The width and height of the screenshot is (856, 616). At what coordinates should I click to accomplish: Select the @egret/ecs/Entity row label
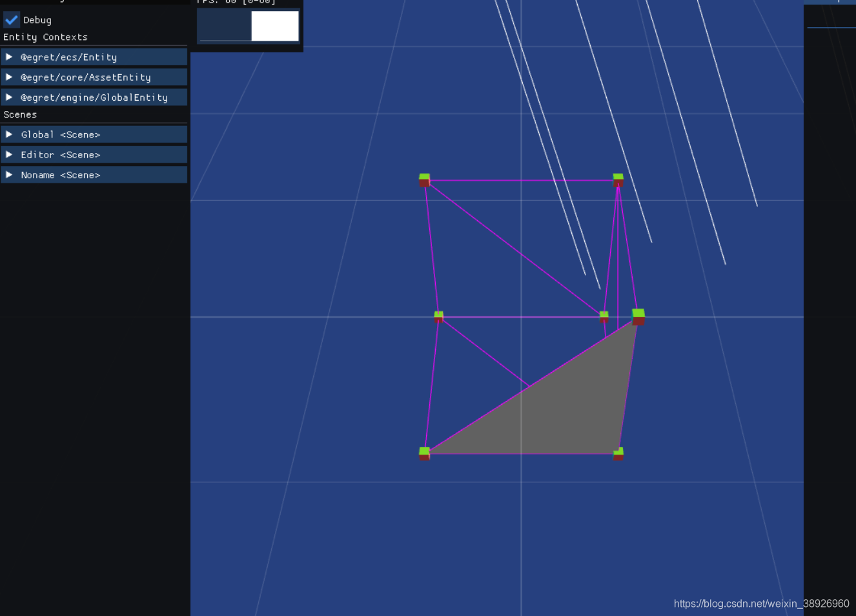(68, 57)
